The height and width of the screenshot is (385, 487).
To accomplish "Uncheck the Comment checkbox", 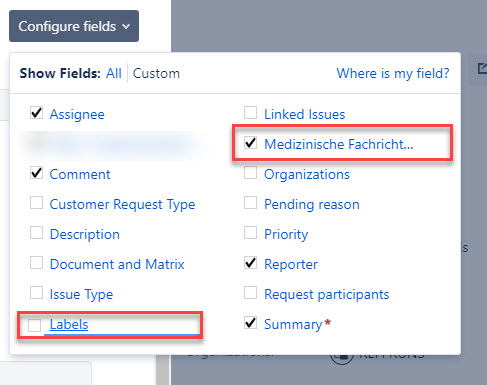I will [x=36, y=173].
